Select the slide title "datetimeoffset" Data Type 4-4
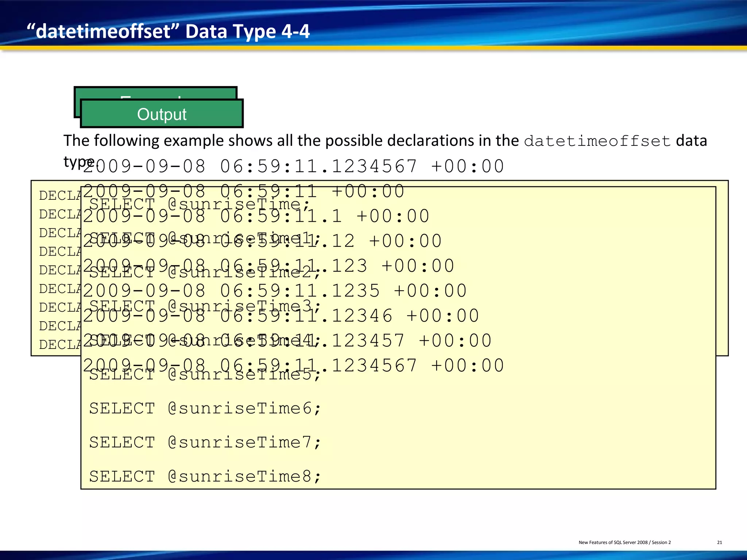The width and height of the screenshot is (747, 560). coord(168,31)
